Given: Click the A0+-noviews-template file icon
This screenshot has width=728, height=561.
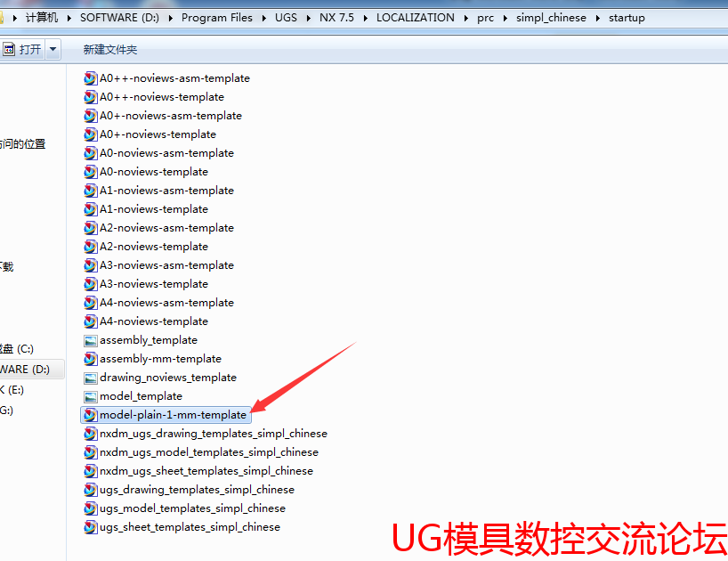Looking at the screenshot, I should (91, 134).
